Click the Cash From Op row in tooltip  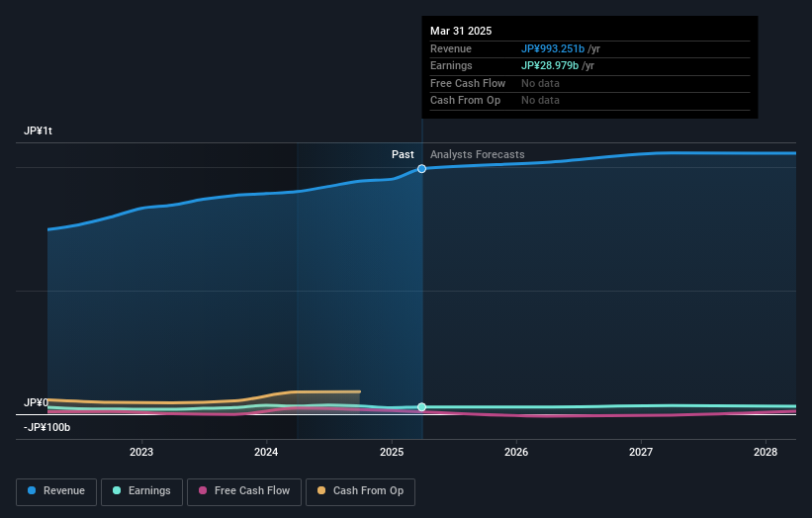(589, 101)
